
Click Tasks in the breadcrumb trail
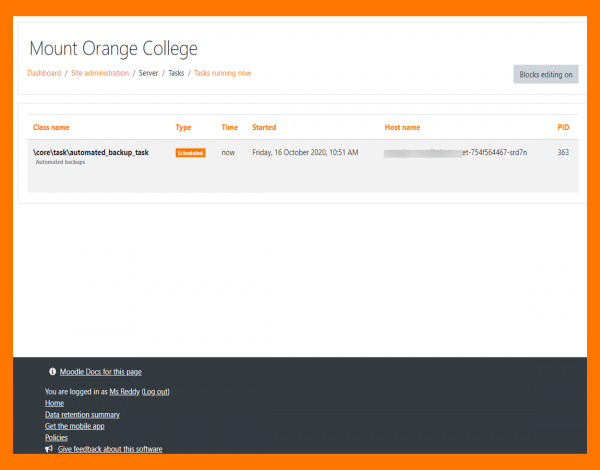pyautogui.click(x=176, y=73)
